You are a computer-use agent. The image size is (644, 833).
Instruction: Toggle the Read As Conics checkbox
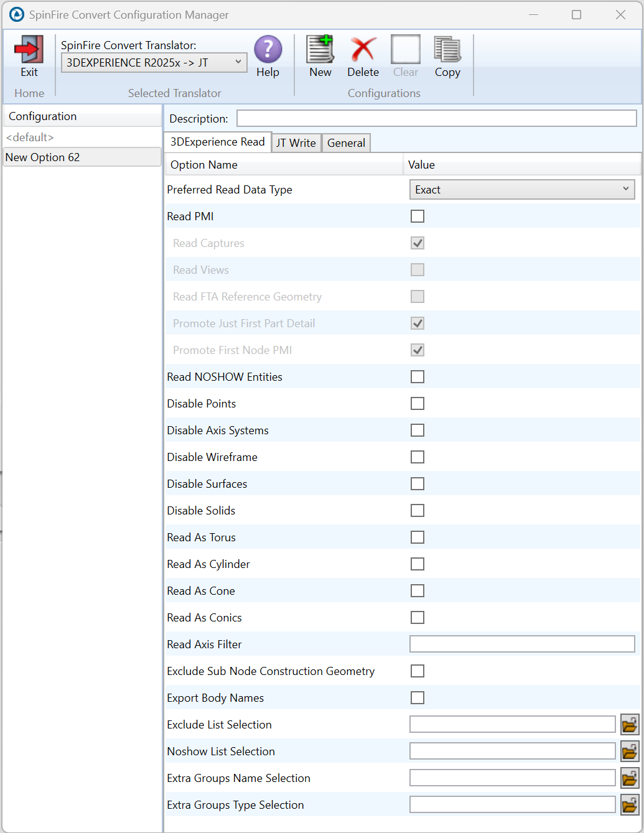click(x=418, y=618)
